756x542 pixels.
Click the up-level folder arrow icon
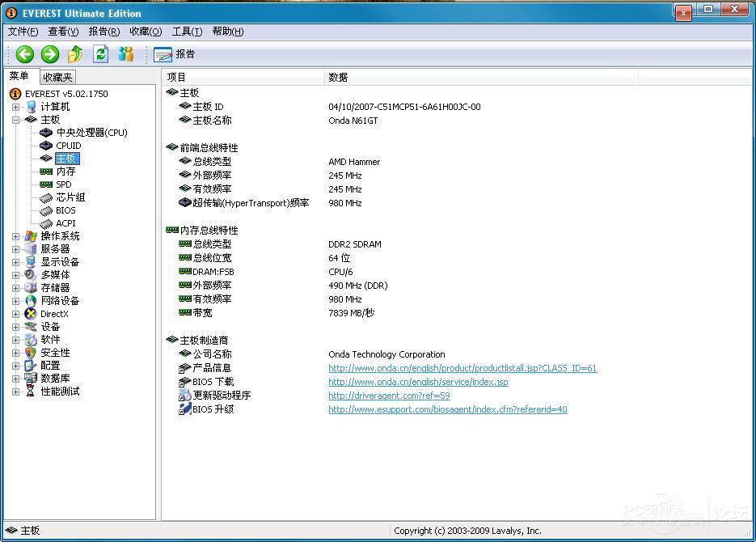[75, 54]
